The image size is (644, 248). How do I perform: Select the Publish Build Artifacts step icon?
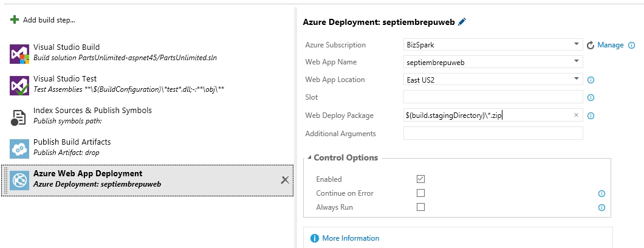pyautogui.click(x=19, y=149)
